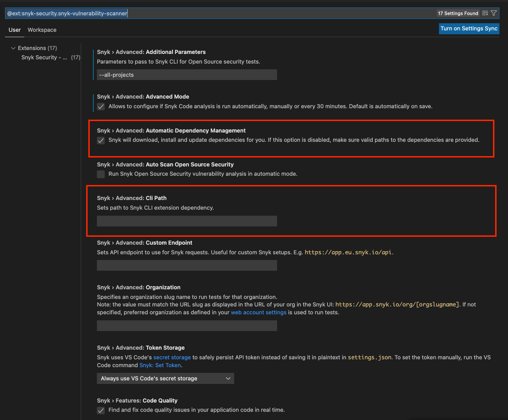Click the 17 Settings Found badge
Screen dimensions: 508x420
tap(458, 13)
